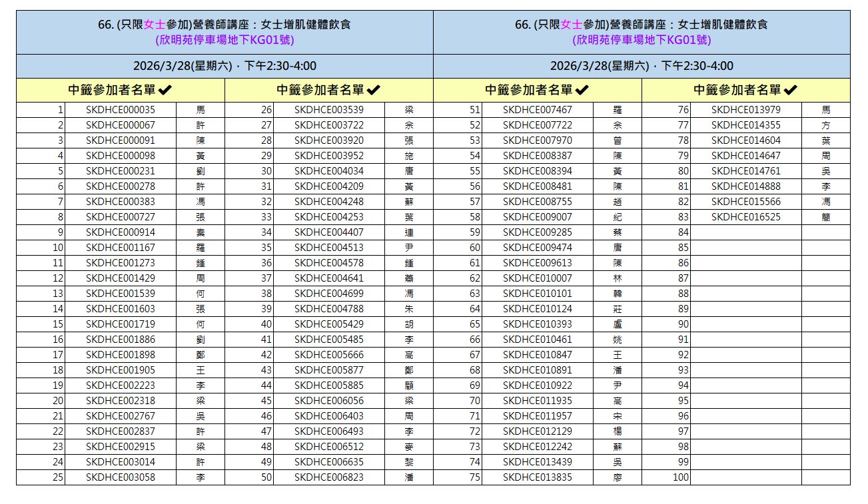This screenshot has width=868, height=504.
Task: Select the empty ID cell in row 100
Action: (745, 477)
